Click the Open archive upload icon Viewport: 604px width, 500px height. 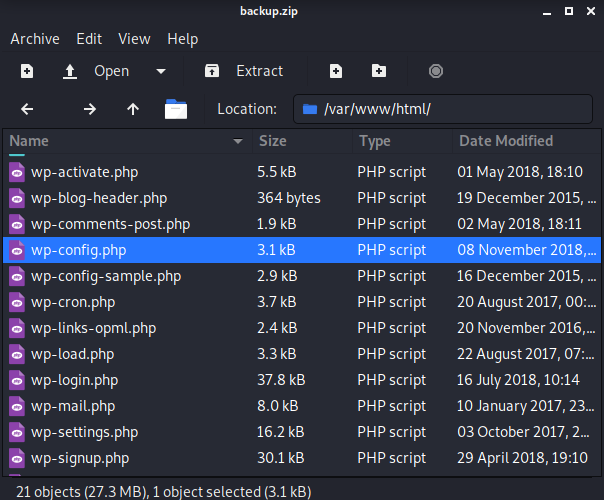pos(70,72)
